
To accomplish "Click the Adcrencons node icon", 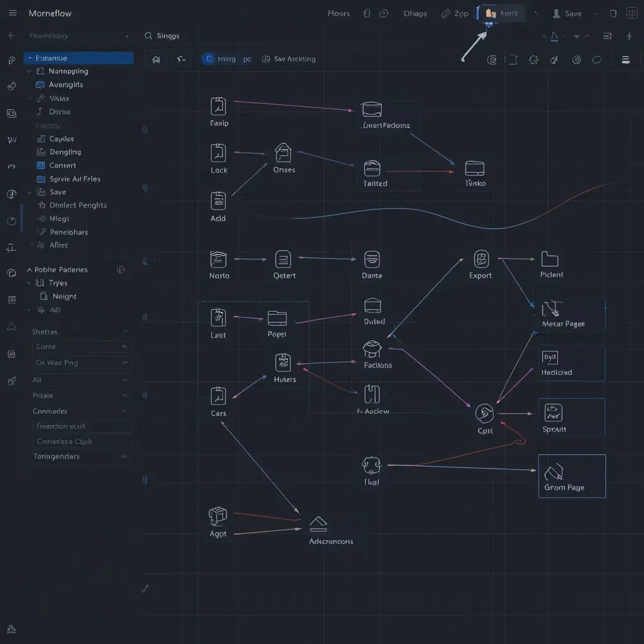I will (x=318, y=523).
